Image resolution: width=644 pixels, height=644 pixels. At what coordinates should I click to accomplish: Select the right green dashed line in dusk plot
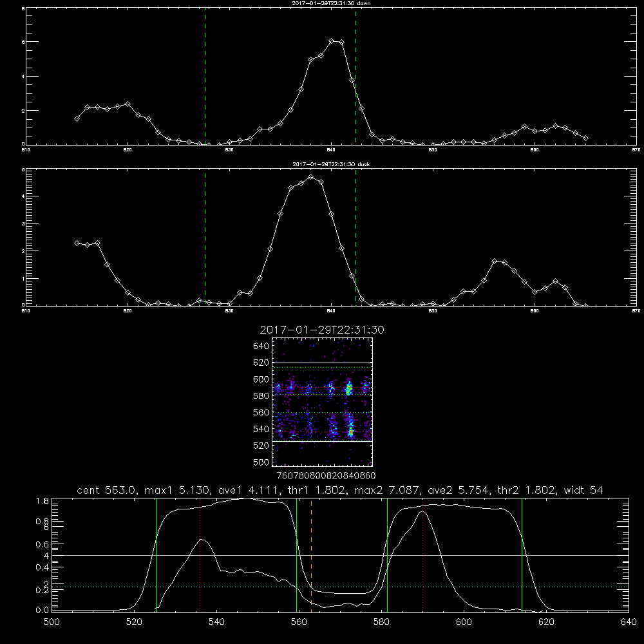tap(355, 238)
